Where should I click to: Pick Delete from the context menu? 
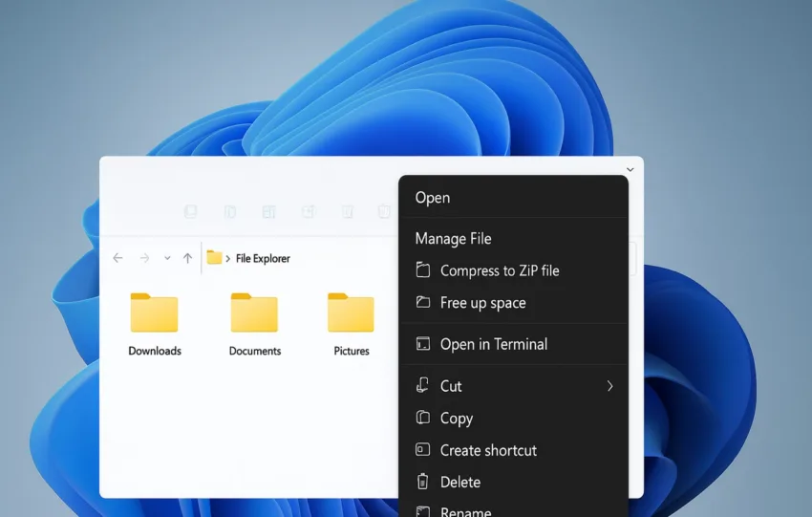(x=459, y=483)
